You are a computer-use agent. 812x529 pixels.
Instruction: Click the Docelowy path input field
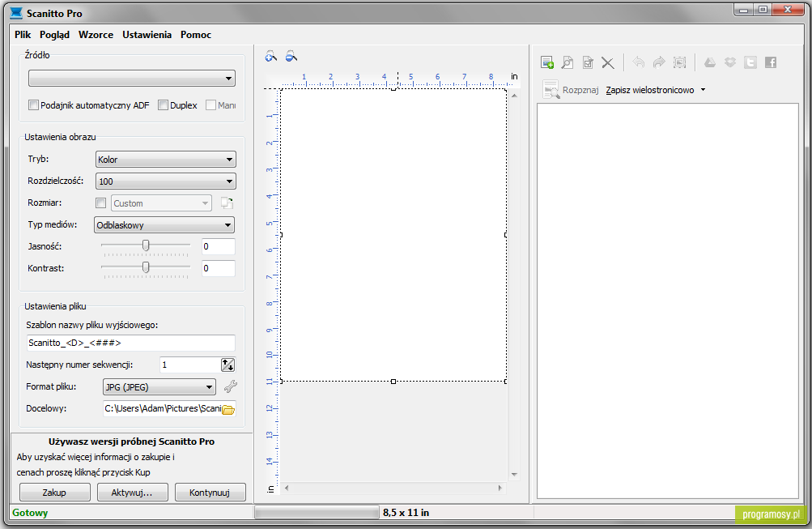(x=163, y=409)
